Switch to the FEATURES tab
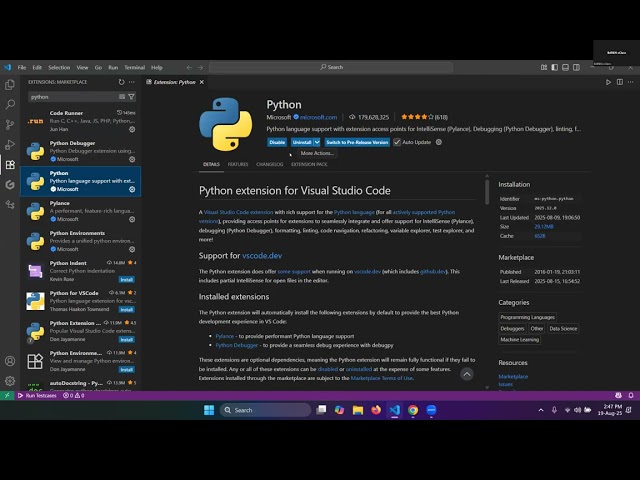Viewport: 640px width, 480px height. pos(238,164)
